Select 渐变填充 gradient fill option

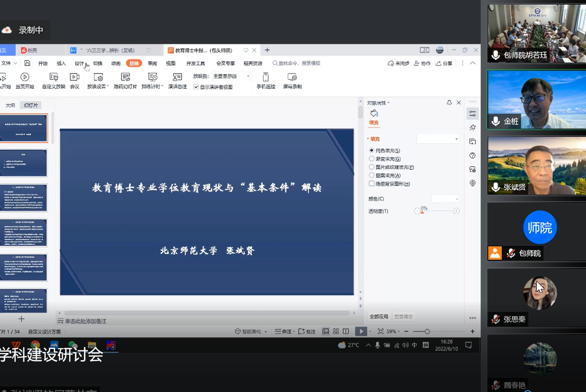[x=372, y=159]
